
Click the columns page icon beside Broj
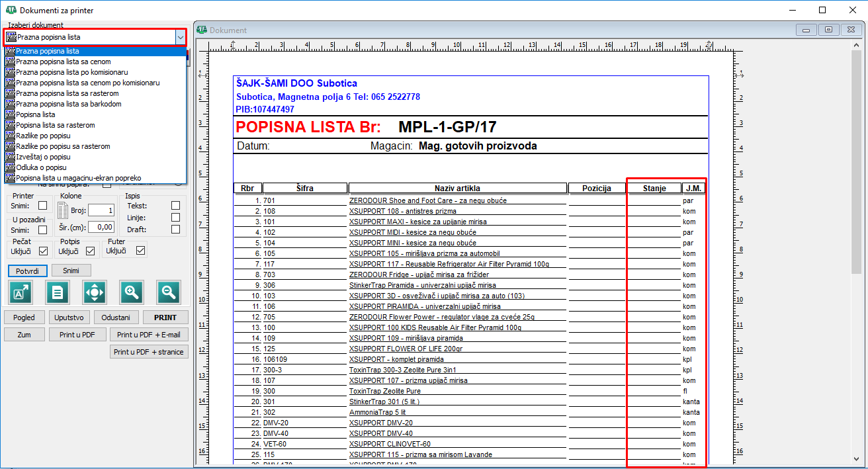click(63, 210)
